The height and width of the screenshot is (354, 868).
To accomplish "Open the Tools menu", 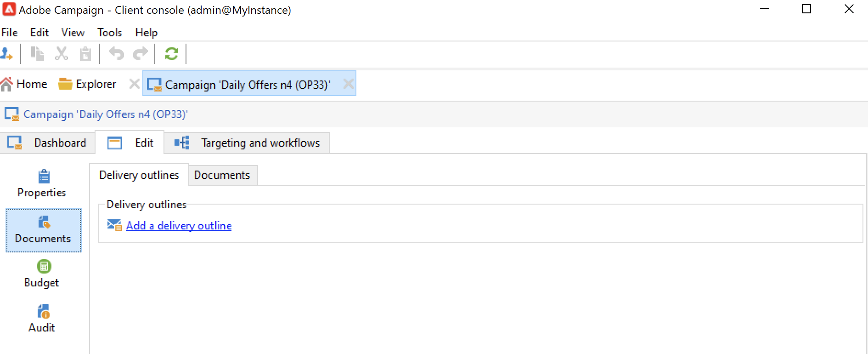I will tap(109, 33).
